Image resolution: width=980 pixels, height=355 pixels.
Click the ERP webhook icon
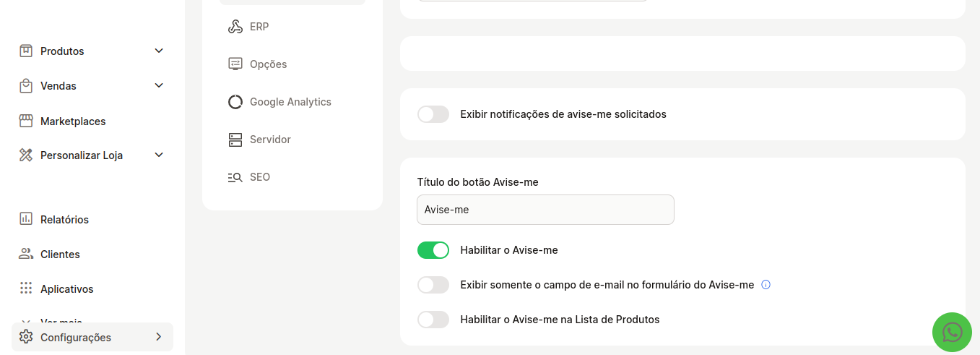[235, 27]
